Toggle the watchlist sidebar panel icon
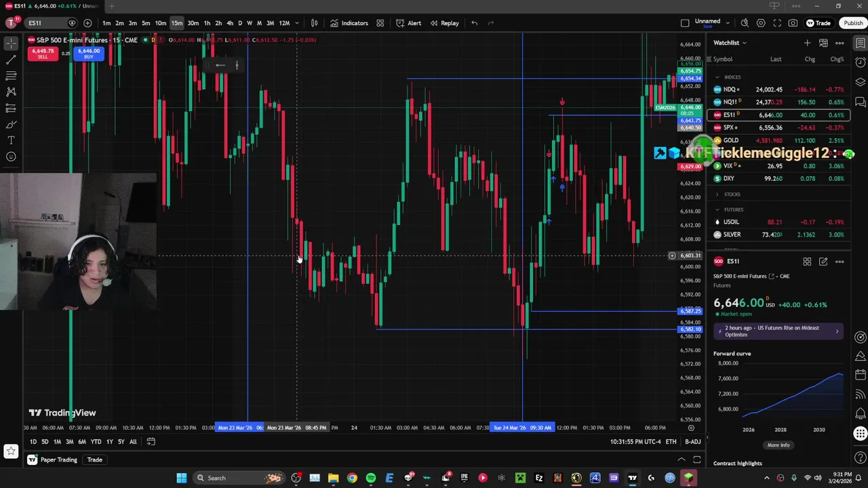868x488 pixels. (861, 43)
